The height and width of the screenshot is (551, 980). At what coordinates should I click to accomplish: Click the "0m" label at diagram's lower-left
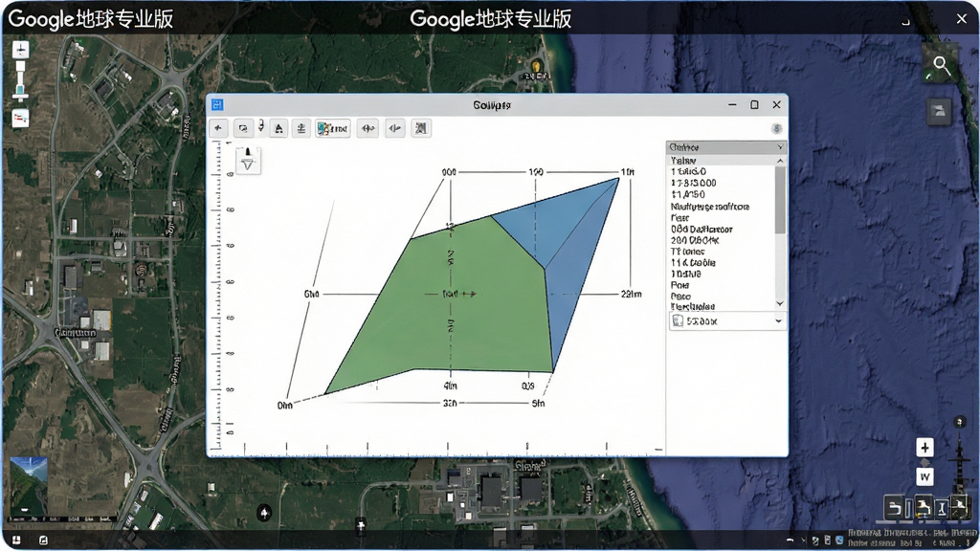pos(284,406)
